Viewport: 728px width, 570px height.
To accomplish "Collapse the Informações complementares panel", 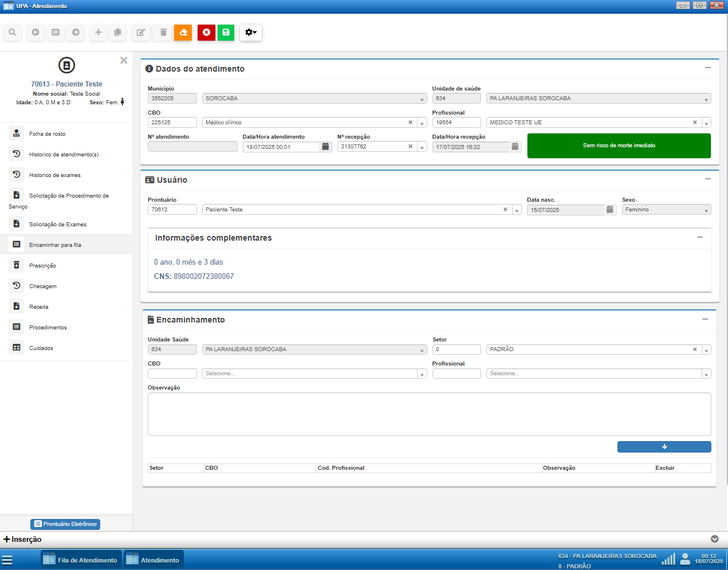I will [x=699, y=237].
